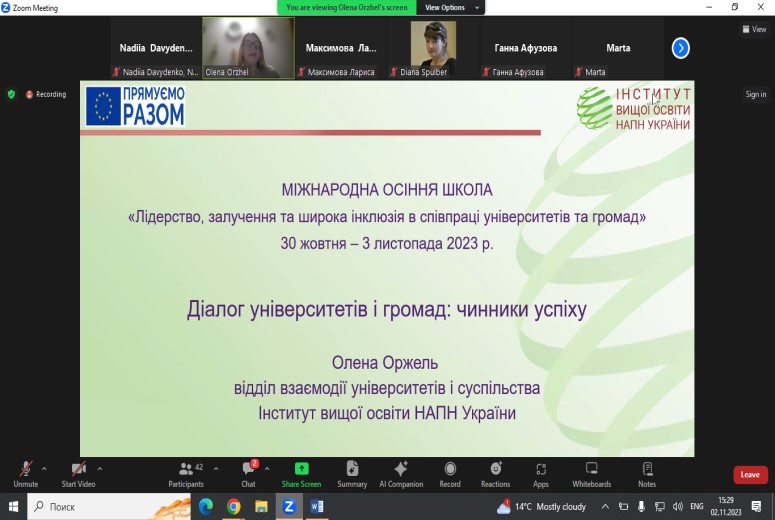The height and width of the screenshot is (520, 775).
Task: Open clock showing 15:29 02.11.2023
Action: 726,507
